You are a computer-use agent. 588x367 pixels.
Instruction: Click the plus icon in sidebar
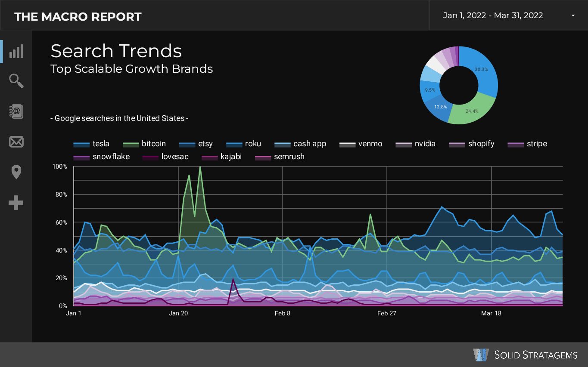tap(16, 203)
